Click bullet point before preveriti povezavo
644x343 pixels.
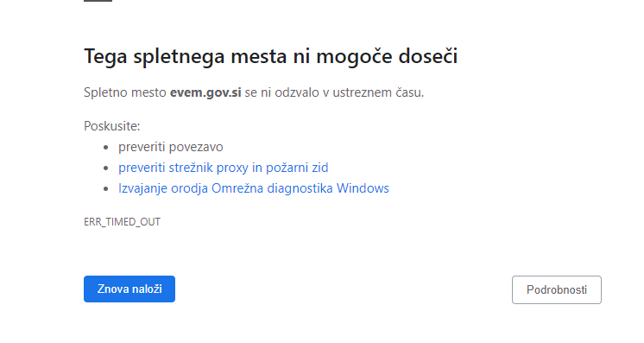click(x=106, y=147)
